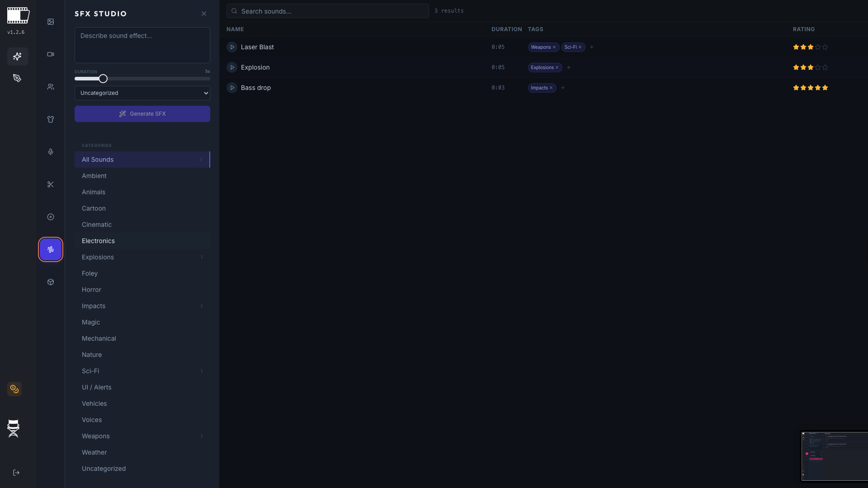Click the film clapper app logo

pos(18,16)
